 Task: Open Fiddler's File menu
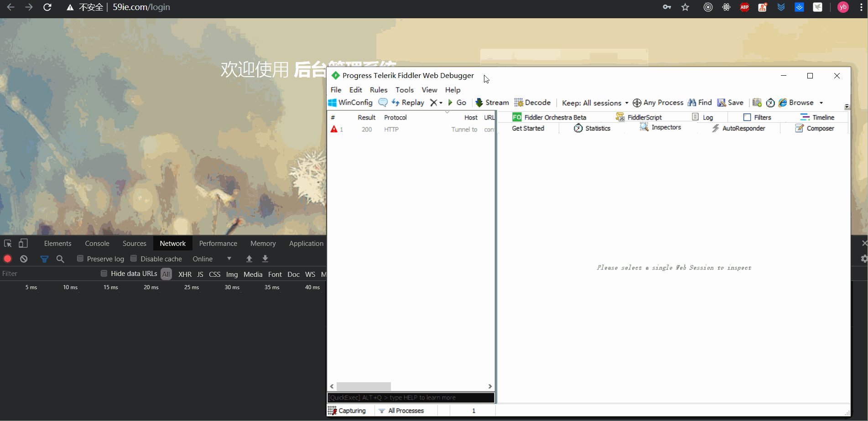(336, 90)
